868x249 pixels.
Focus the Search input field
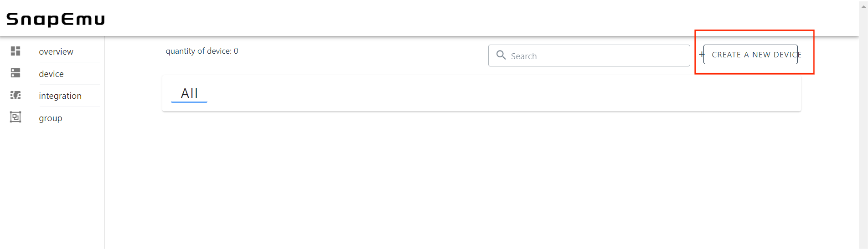tap(597, 56)
